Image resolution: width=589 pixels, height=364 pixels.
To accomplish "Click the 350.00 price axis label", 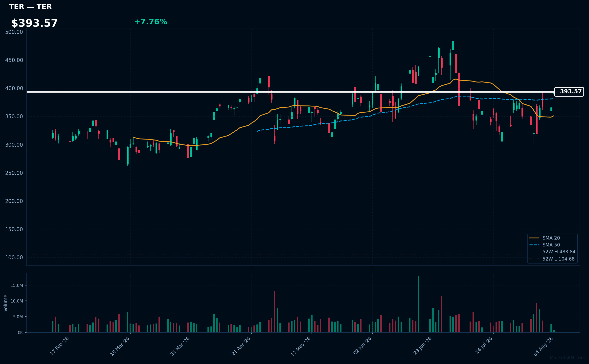I will [14, 116].
